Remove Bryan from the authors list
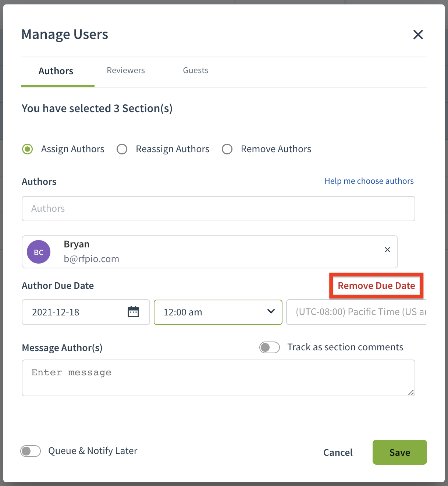 coord(387,250)
